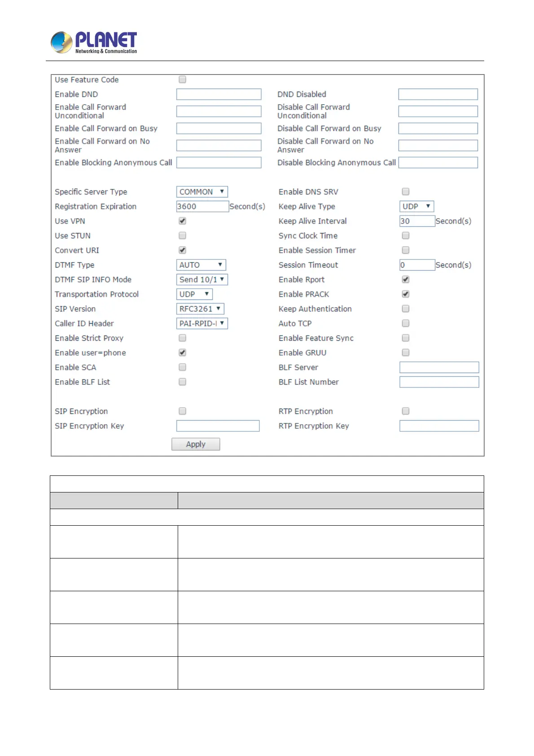This screenshot has width=534, height=756.
Task: Uncheck the Enable Rport checkbox
Action: 406,279
